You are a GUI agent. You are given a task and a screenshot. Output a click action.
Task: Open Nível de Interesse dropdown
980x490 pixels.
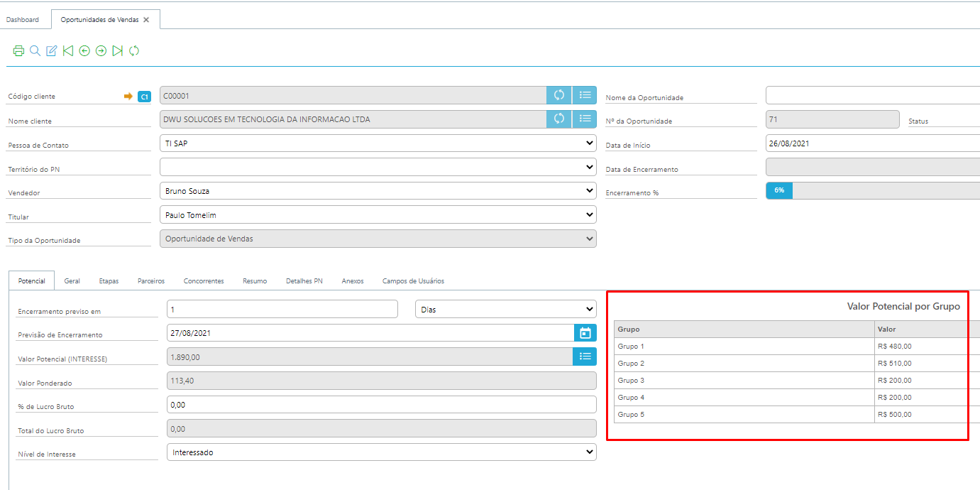pos(382,452)
